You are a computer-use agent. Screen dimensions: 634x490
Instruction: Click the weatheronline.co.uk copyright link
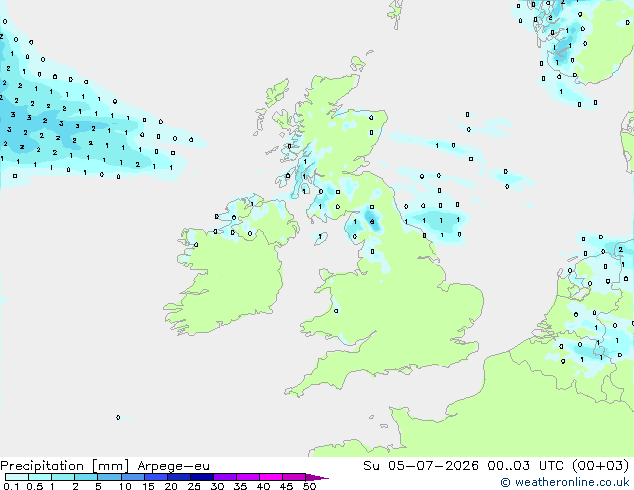tap(565, 482)
